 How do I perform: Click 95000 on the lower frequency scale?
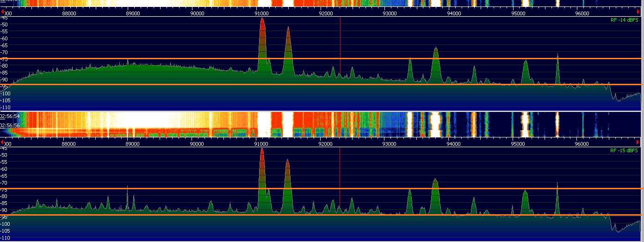[x=518, y=144]
